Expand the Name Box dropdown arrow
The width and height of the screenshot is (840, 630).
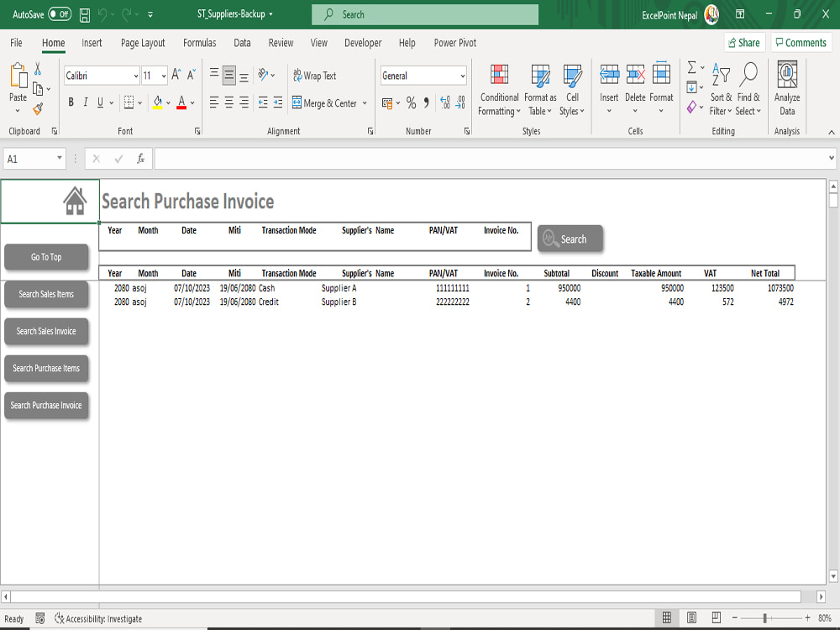click(60, 158)
